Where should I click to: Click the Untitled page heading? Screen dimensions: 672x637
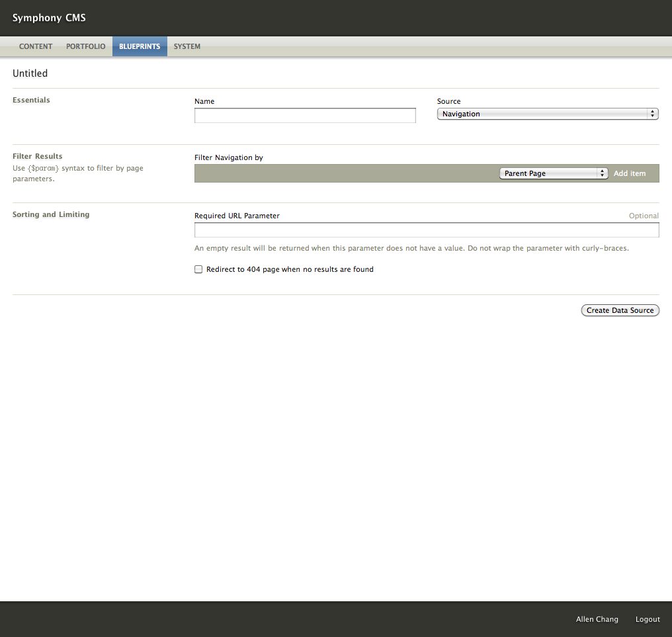click(30, 73)
